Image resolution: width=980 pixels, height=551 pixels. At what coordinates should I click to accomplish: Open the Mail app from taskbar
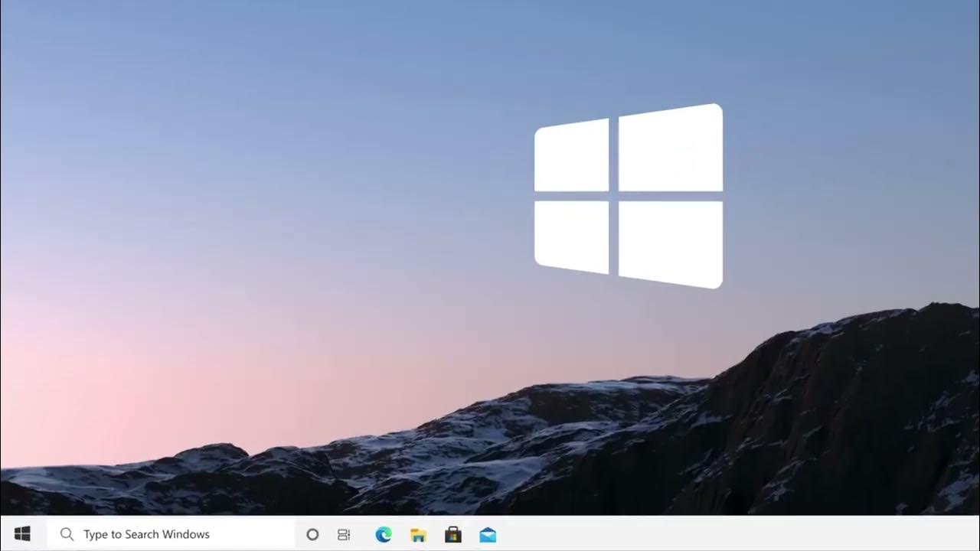[488, 535]
